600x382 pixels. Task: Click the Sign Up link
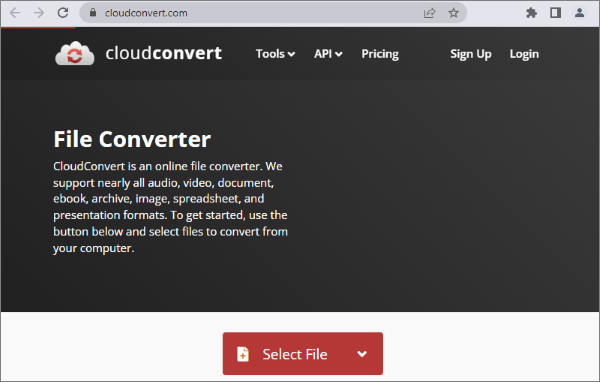471,54
